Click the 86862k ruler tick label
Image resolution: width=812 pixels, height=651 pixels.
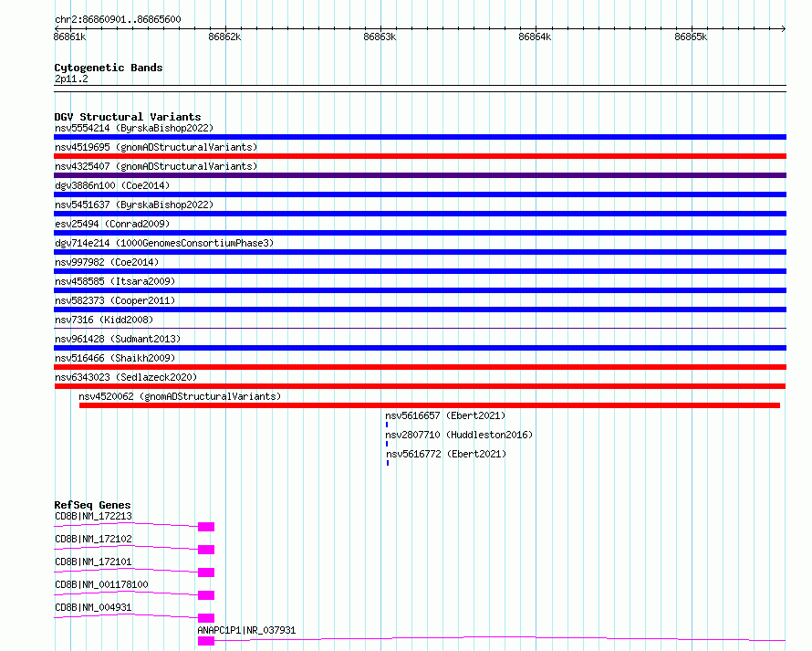pos(224,37)
